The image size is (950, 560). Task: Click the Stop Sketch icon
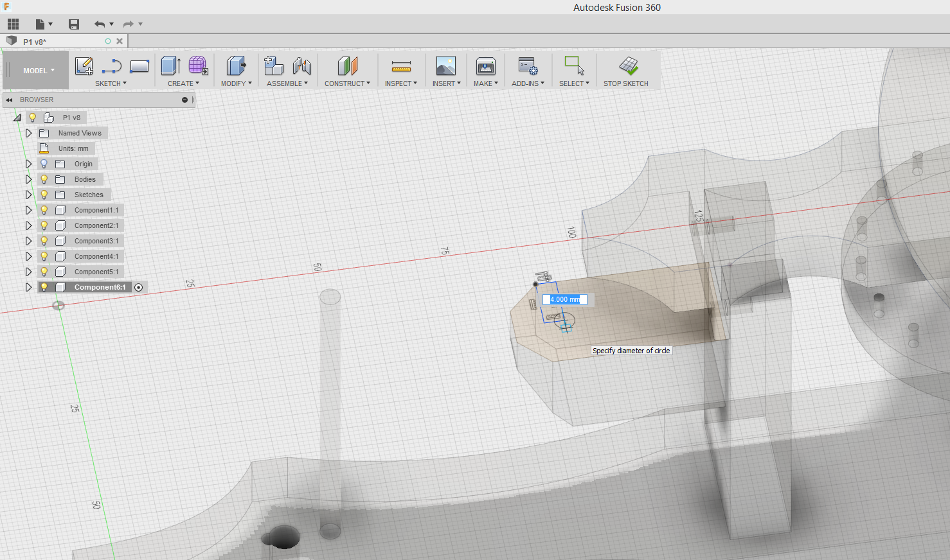point(628,66)
